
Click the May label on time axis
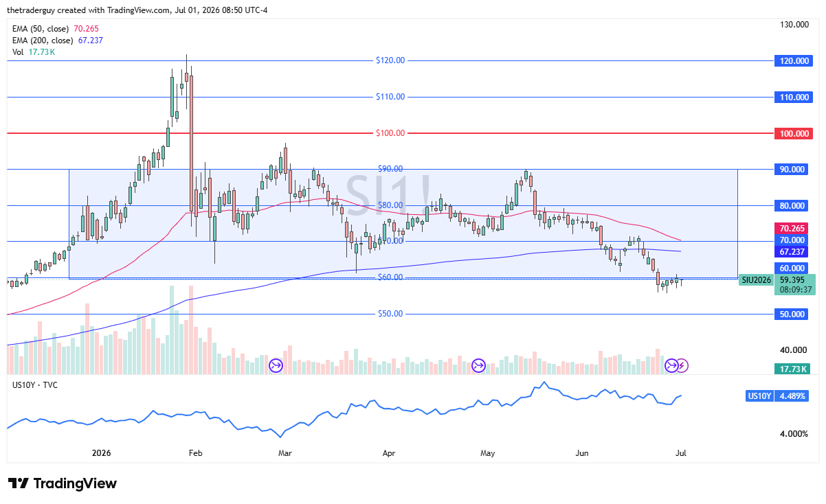[488, 454]
